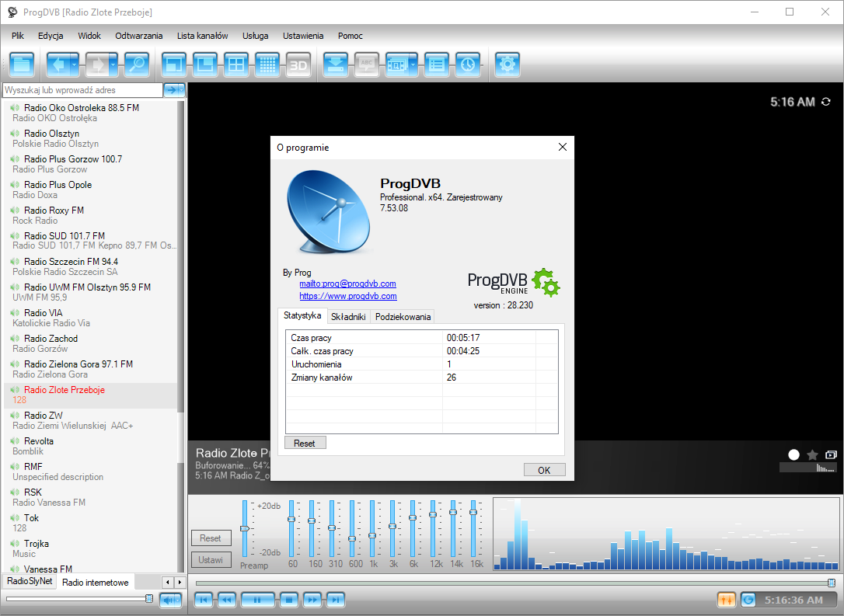Click the search or address input field
This screenshot has height=616, width=844.
83,90
